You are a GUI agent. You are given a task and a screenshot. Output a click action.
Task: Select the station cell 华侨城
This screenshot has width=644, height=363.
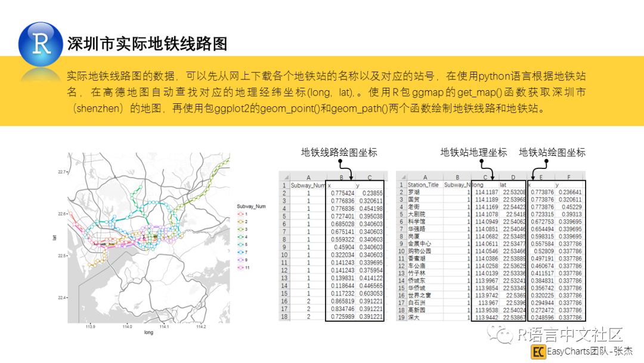coord(425,288)
